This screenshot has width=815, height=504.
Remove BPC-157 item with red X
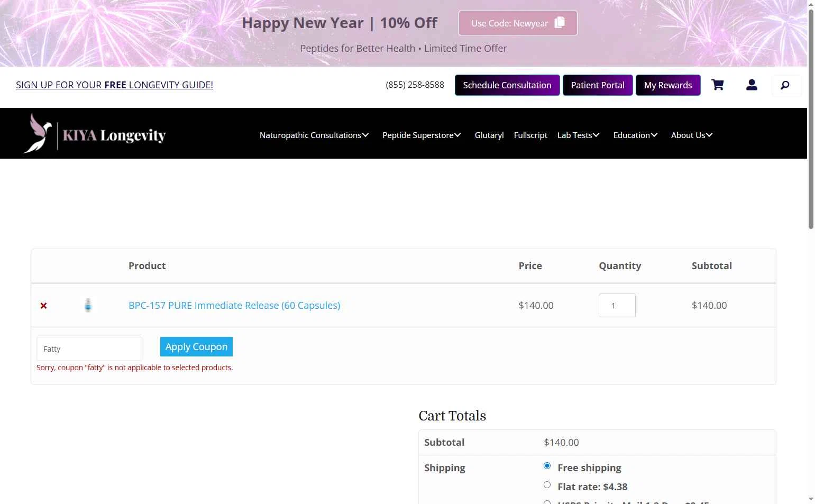(44, 306)
